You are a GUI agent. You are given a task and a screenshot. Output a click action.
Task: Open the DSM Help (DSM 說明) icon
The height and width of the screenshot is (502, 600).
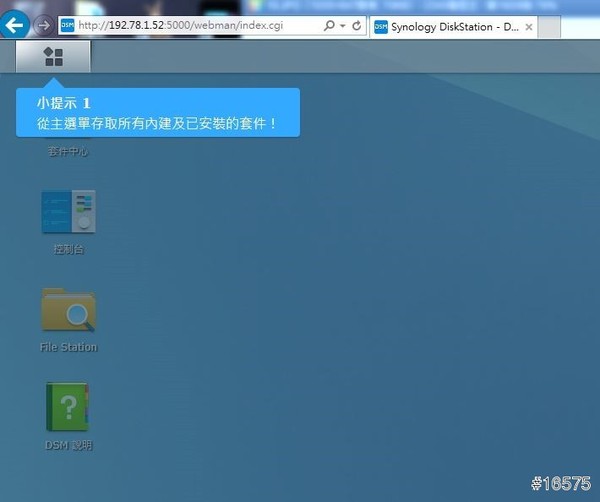[68, 407]
